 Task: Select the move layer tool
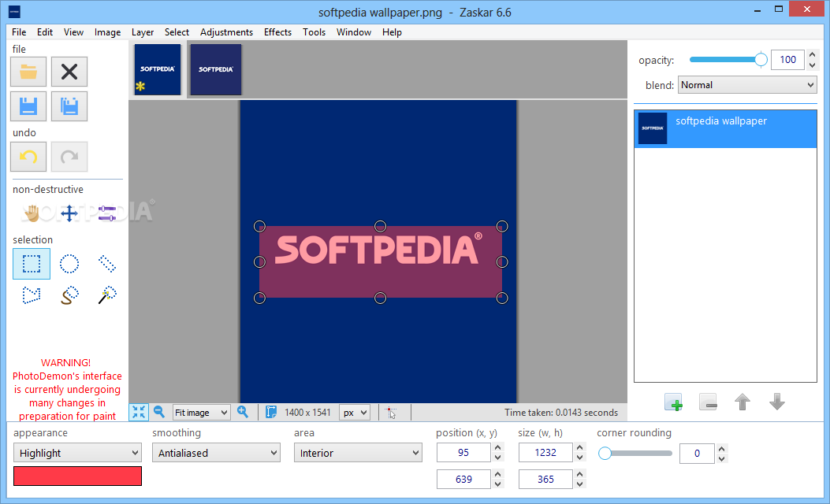69,213
